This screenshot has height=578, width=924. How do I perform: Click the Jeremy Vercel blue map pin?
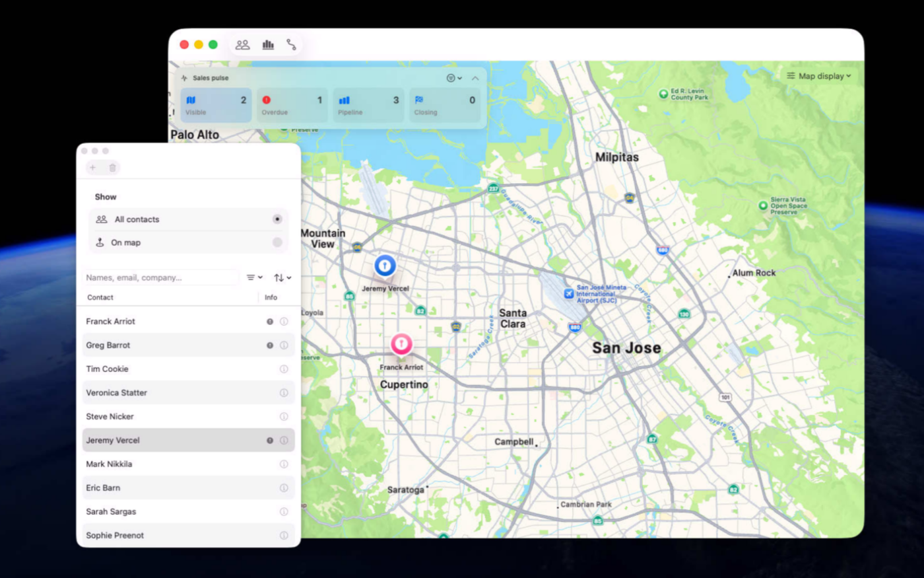385,266
